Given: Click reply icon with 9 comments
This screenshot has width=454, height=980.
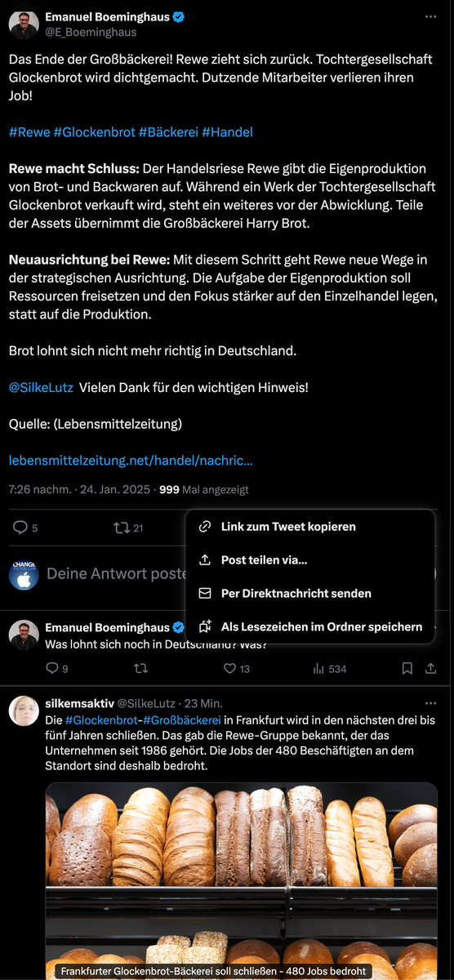Looking at the screenshot, I should (52, 668).
